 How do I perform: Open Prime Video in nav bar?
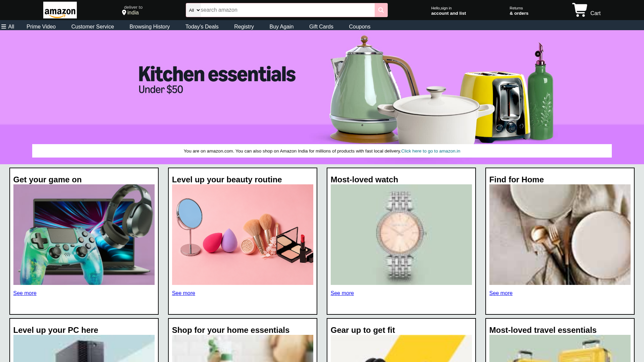(x=41, y=26)
